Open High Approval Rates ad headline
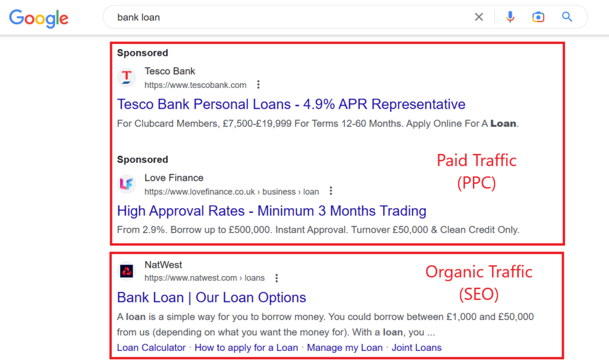This screenshot has height=364, width=609. click(272, 211)
